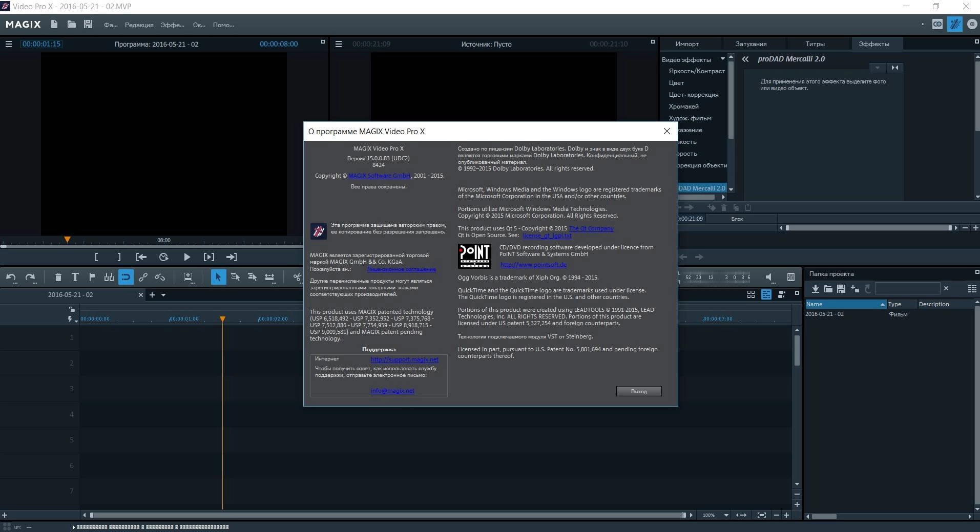The width and height of the screenshot is (980, 532).
Task: Delete object with the trash can tool
Action: tap(58, 277)
